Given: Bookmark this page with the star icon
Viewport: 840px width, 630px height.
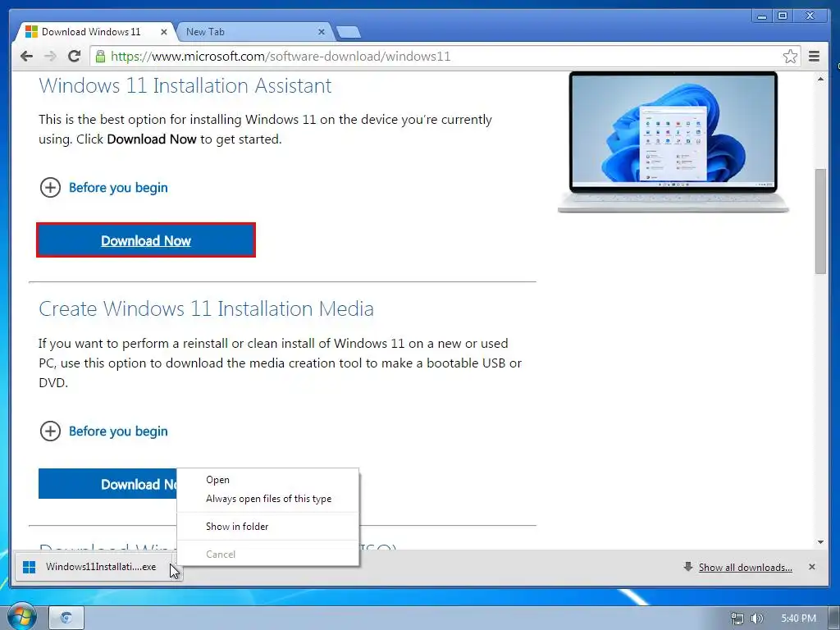Looking at the screenshot, I should point(790,57).
